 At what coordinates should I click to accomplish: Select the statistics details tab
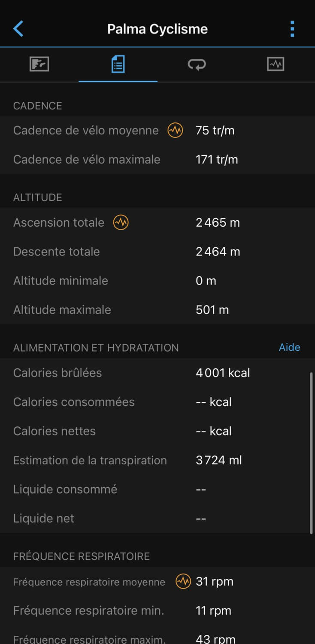pos(118,64)
